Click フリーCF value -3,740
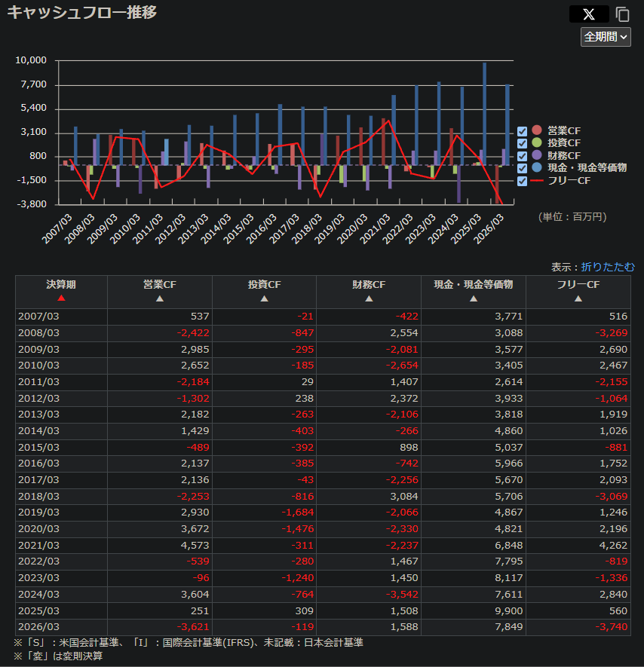 coord(612,627)
